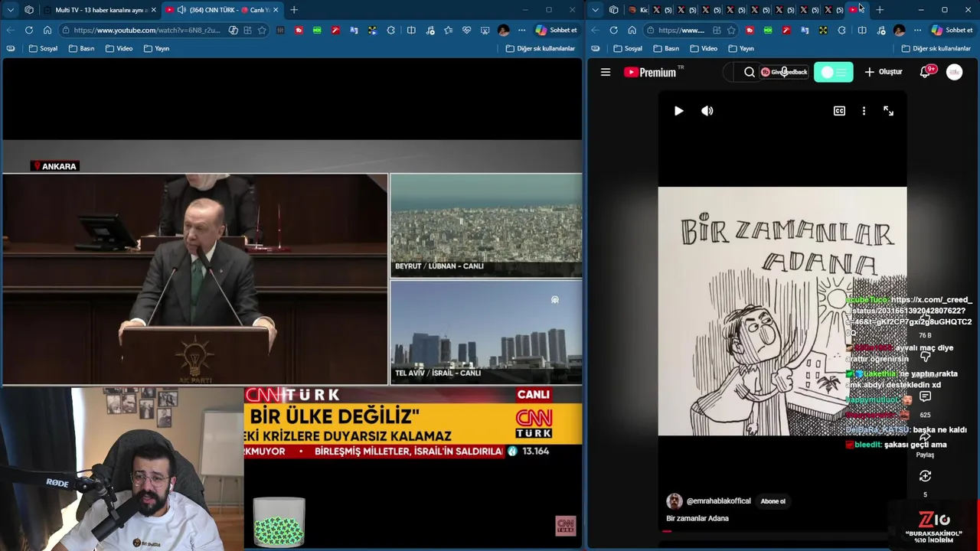This screenshot has width=980, height=551.
Task: Go to home page in right browser
Action: coord(632,30)
